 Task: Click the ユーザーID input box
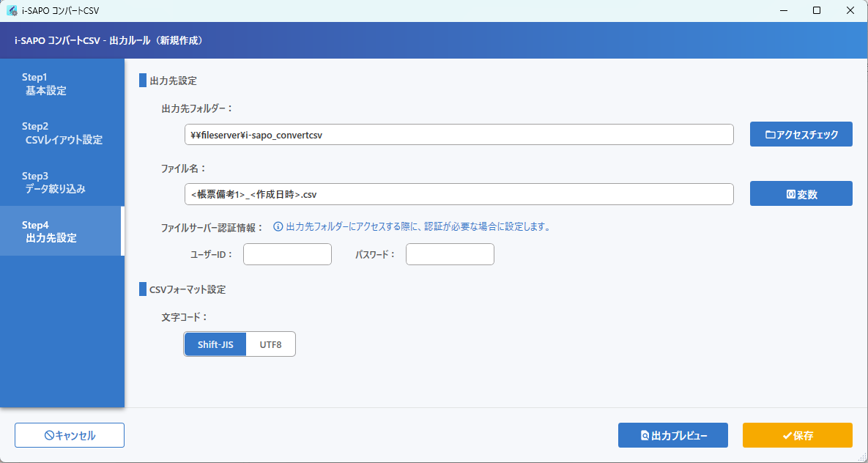287,254
